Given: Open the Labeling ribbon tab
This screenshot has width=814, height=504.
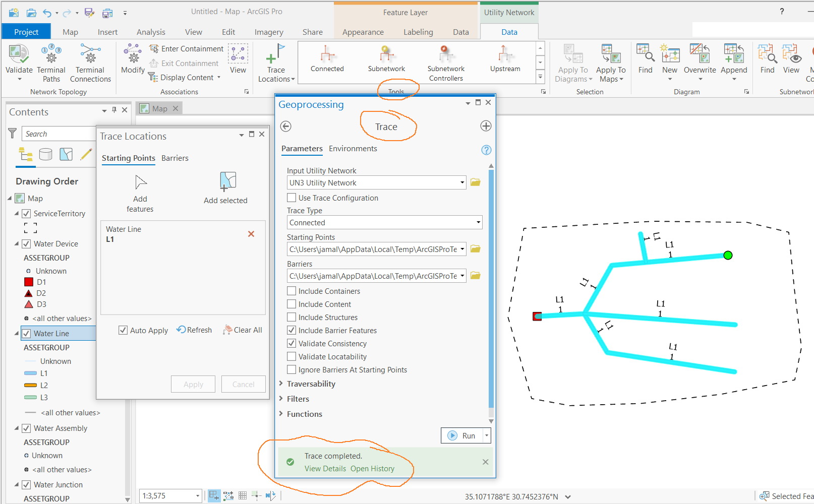Looking at the screenshot, I should pyautogui.click(x=418, y=32).
